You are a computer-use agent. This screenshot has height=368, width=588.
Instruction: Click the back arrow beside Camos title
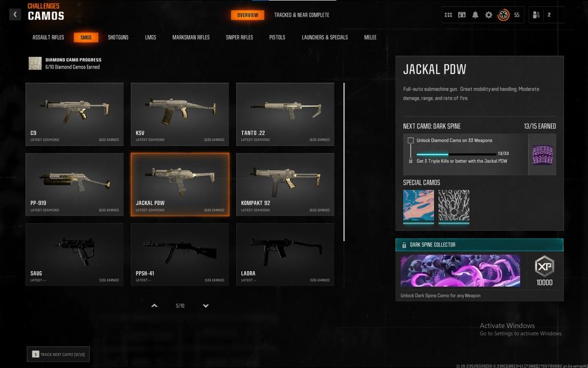(x=15, y=15)
